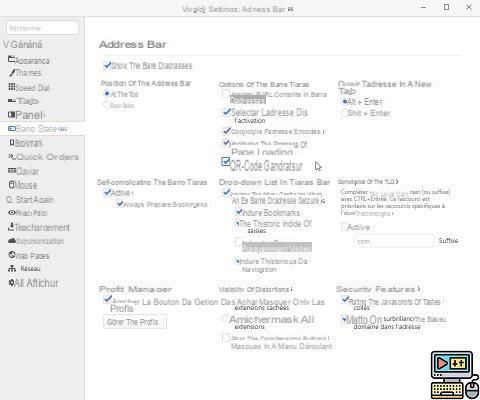Open the Synchronization settings section
The height and width of the screenshot is (400, 480).
click(x=36, y=241)
